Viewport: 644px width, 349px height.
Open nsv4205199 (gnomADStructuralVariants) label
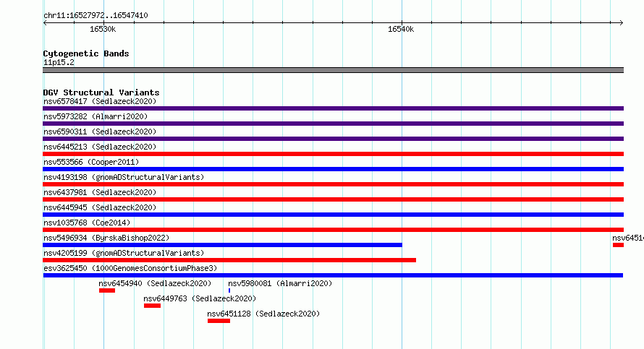click(124, 253)
